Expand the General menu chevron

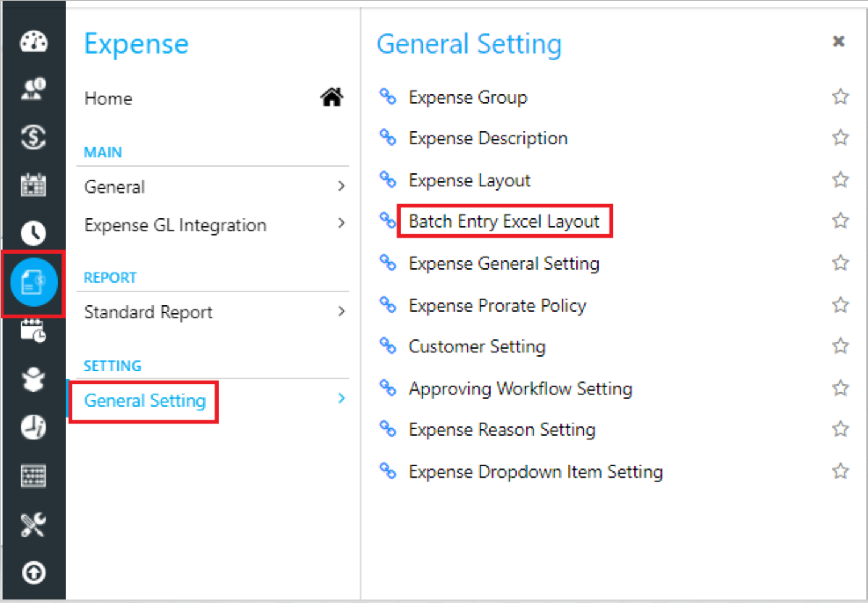341,186
